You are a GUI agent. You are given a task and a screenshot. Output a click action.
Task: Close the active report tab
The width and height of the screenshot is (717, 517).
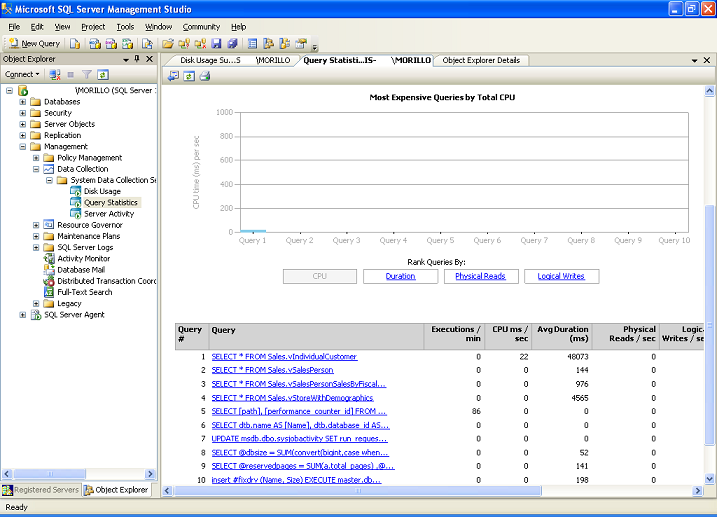click(x=707, y=60)
